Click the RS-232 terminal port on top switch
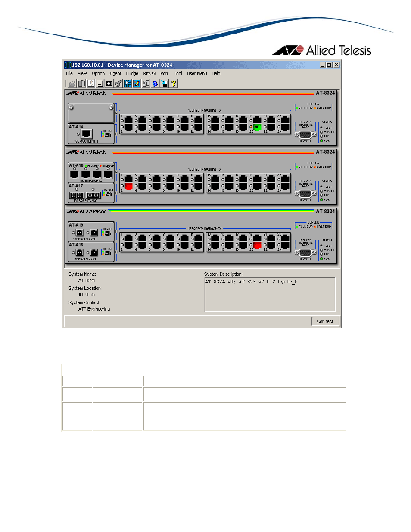 (305, 135)
